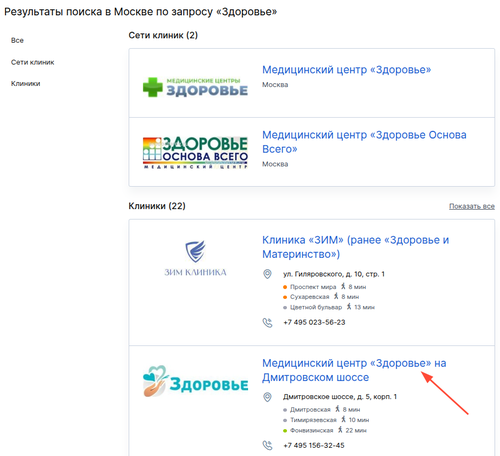This screenshot has height=456, width=500.
Task: Click walking icon next to Тимирязевская
Action: click(343, 419)
